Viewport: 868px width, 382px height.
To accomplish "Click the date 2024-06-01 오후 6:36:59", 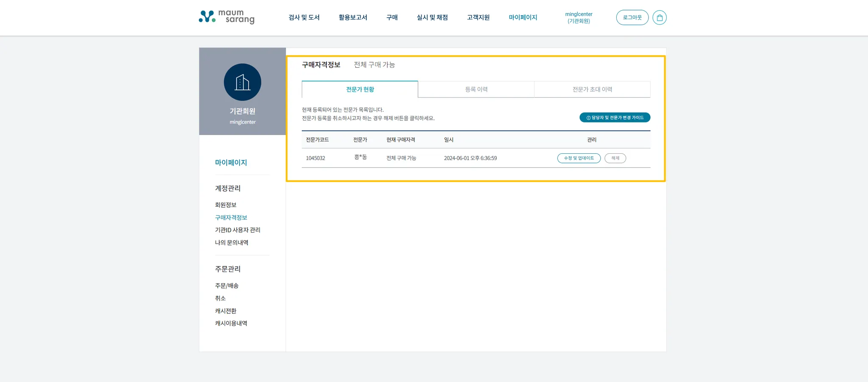I will (470, 158).
